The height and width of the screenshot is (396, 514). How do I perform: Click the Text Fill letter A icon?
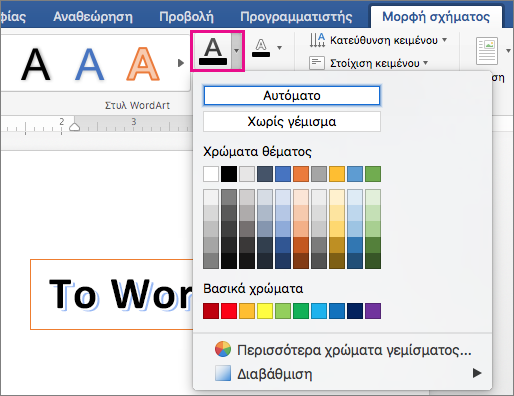tap(213, 51)
